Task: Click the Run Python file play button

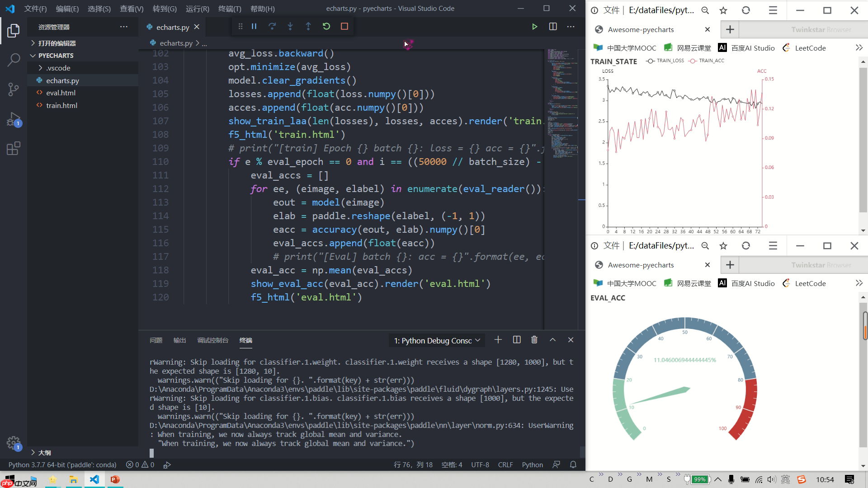Action: coord(534,27)
